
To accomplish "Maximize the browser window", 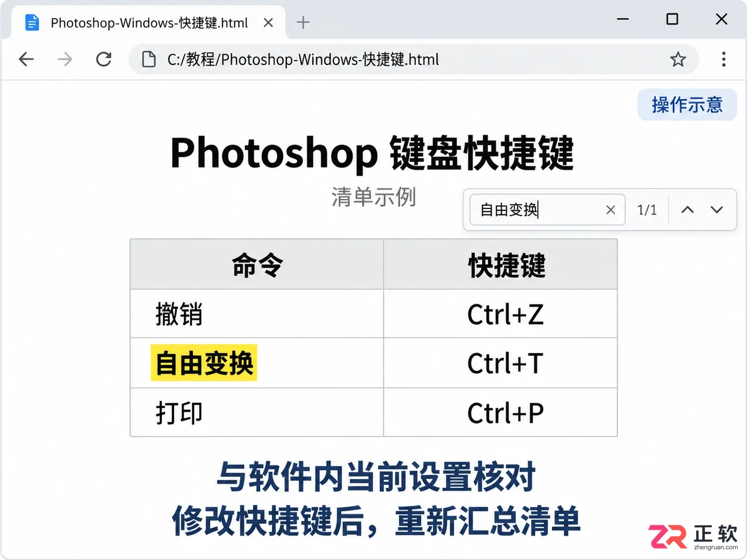I will click(672, 19).
